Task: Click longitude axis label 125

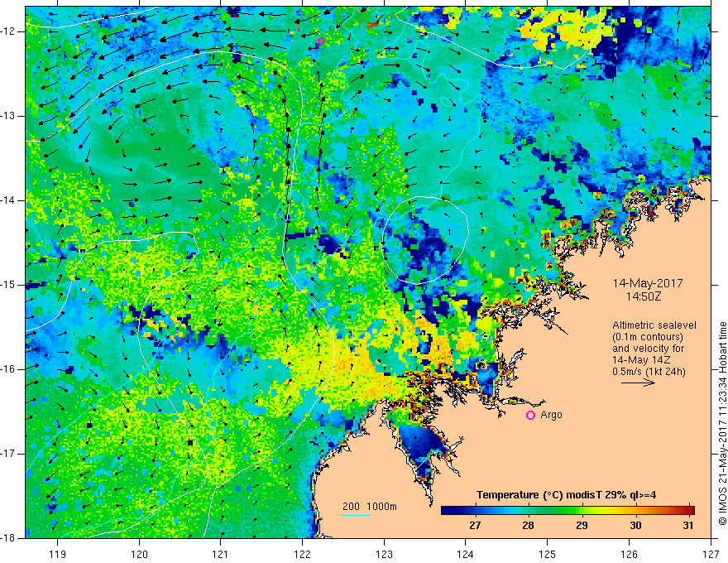Action: pyautogui.click(x=548, y=554)
